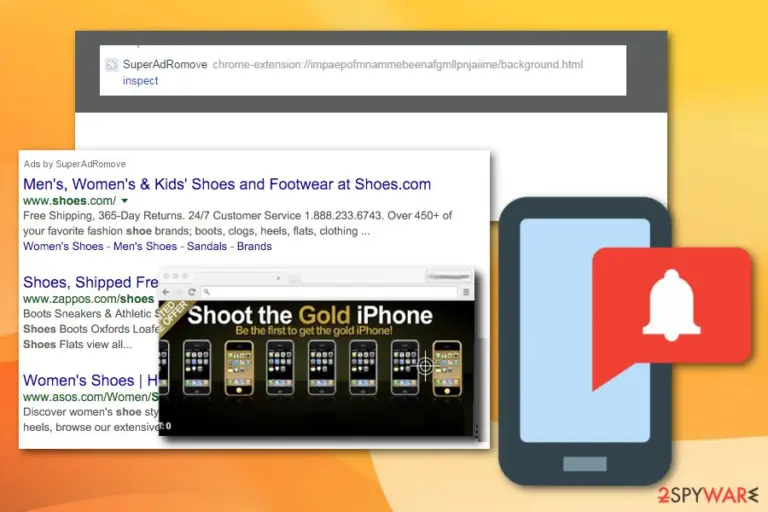The width and height of the screenshot is (768, 512).
Task: Click the red notification bell icon
Action: [x=672, y=305]
